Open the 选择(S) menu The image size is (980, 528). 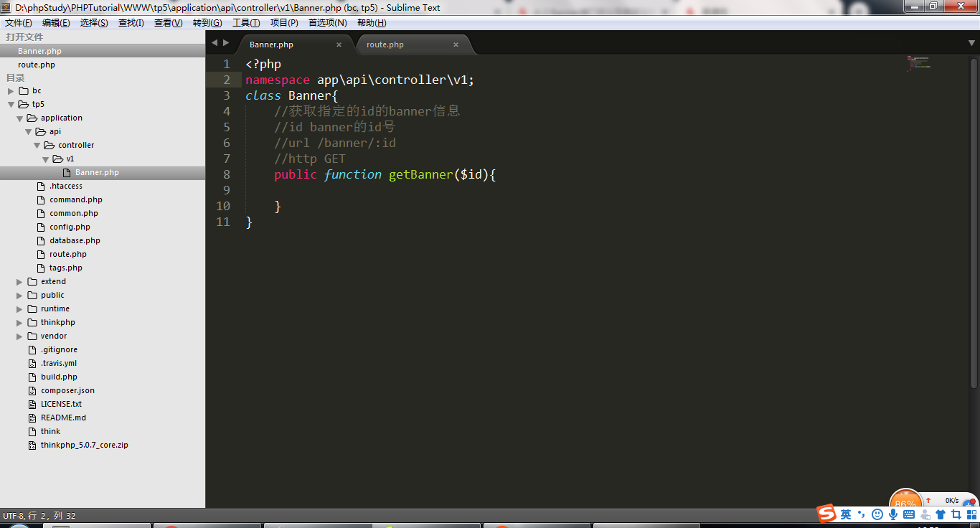click(94, 23)
